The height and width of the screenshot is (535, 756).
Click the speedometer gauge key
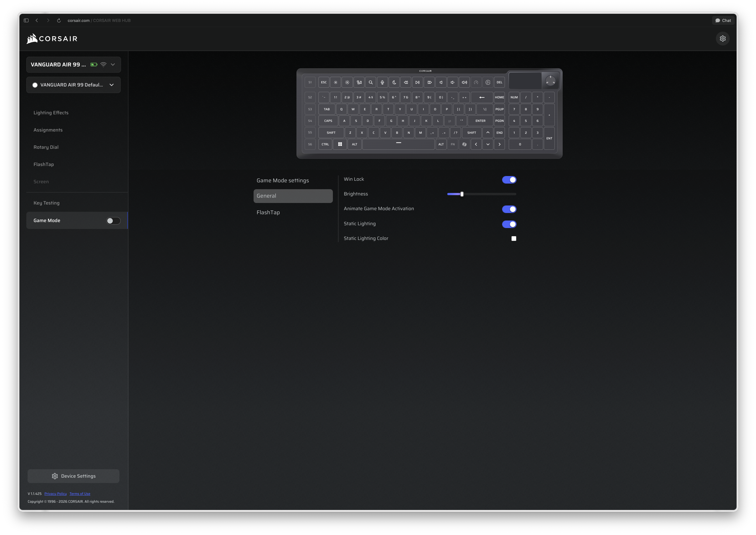476,82
